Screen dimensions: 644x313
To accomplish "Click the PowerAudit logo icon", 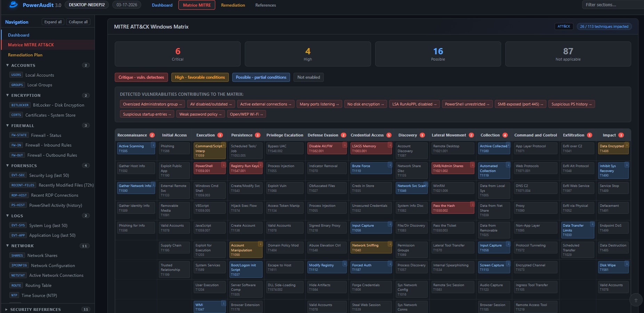I will [14, 5].
